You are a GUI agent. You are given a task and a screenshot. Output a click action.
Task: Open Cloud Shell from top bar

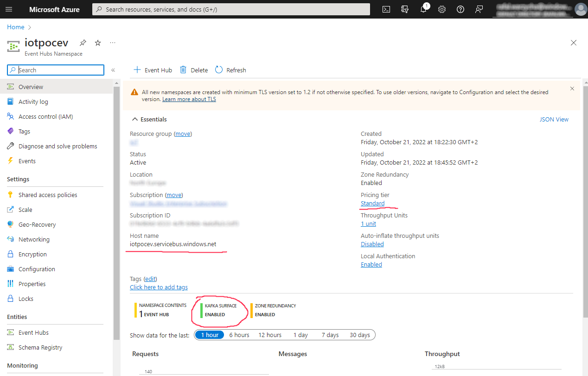click(386, 9)
